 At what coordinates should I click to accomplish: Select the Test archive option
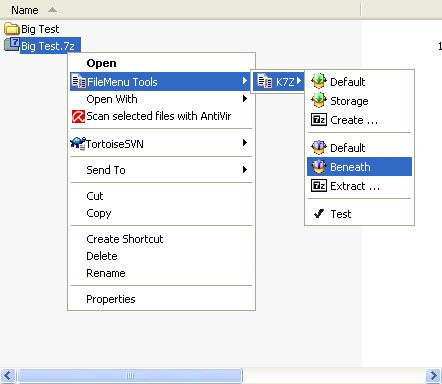coord(359,214)
